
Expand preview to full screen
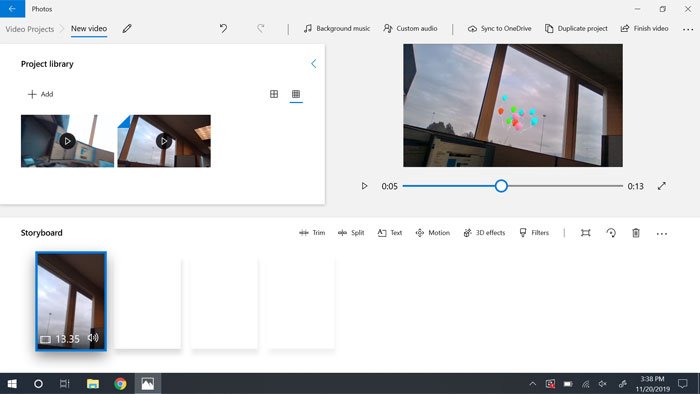point(662,186)
